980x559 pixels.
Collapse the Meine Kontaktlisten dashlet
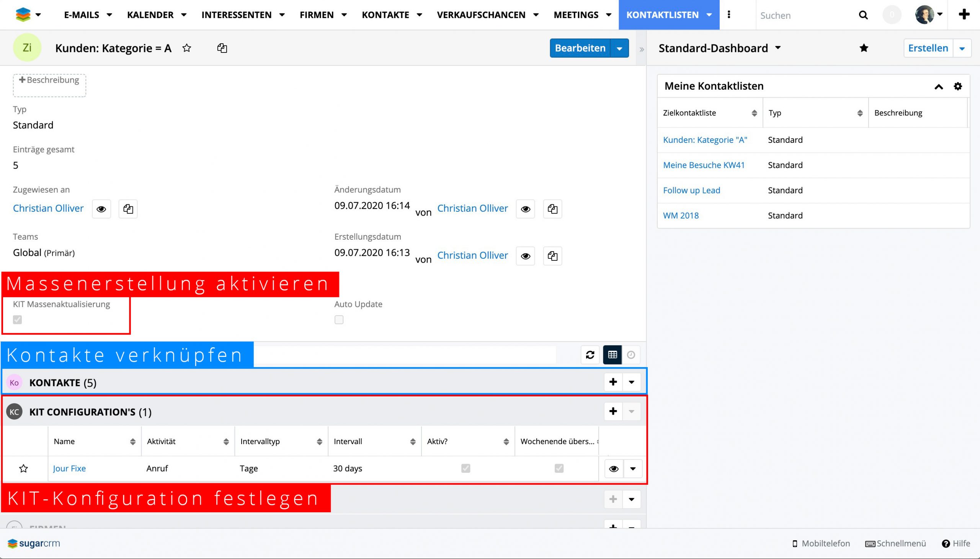939,87
